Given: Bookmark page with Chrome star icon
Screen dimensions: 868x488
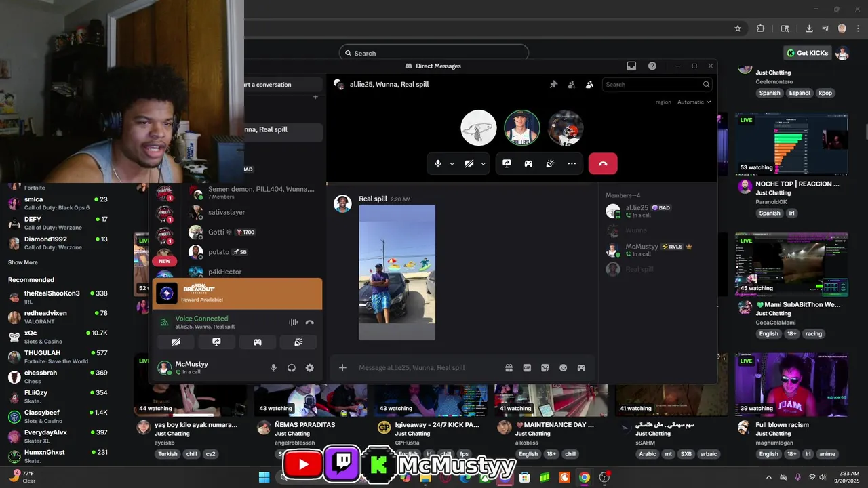Looking at the screenshot, I should click(738, 28).
